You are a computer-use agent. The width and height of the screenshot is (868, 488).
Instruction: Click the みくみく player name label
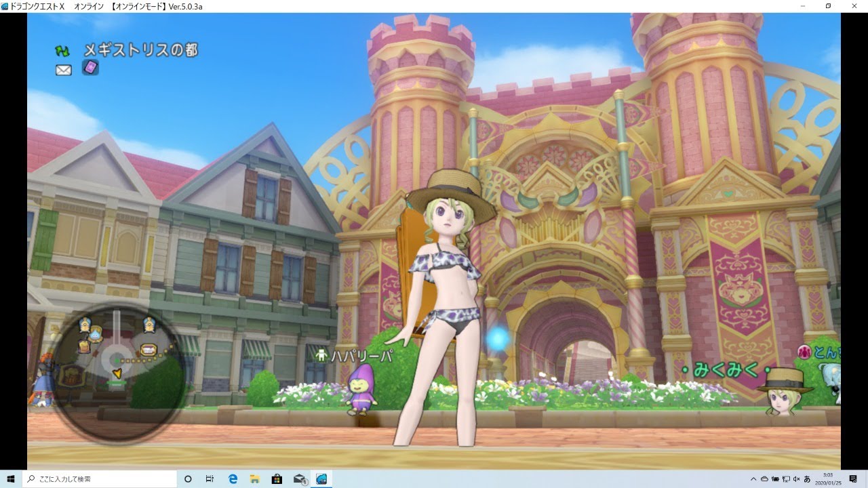(x=726, y=371)
